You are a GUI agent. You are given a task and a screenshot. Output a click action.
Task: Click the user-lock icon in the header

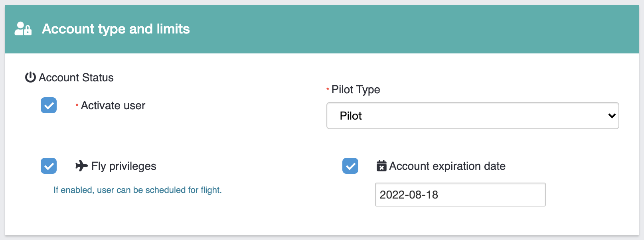click(x=23, y=29)
